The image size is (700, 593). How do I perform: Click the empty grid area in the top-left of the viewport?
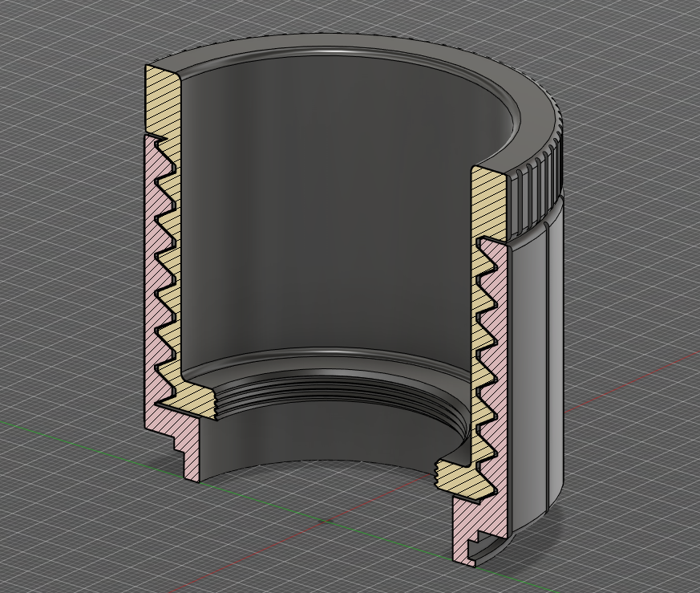coord(67,67)
